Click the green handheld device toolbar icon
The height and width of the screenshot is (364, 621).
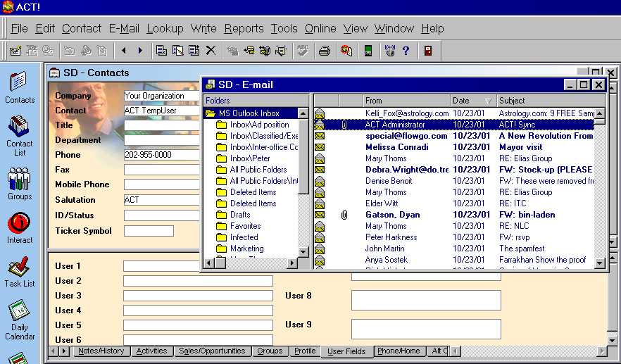368,51
